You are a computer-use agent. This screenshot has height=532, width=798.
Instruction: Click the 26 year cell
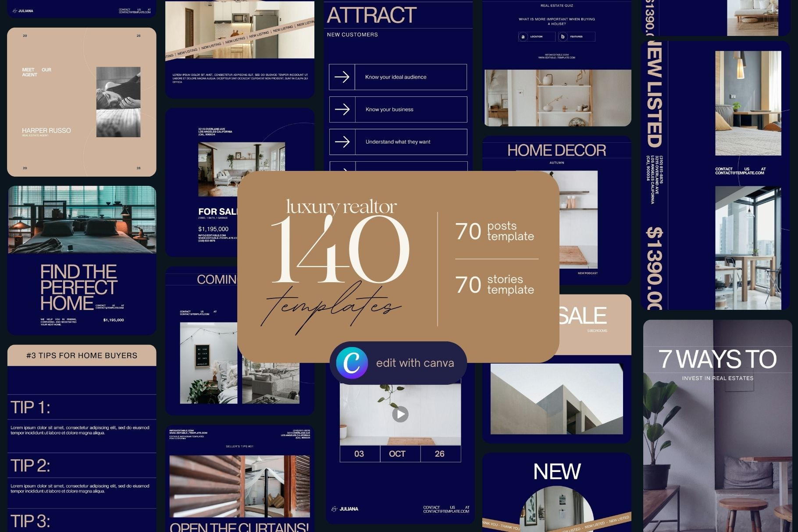[440, 454]
